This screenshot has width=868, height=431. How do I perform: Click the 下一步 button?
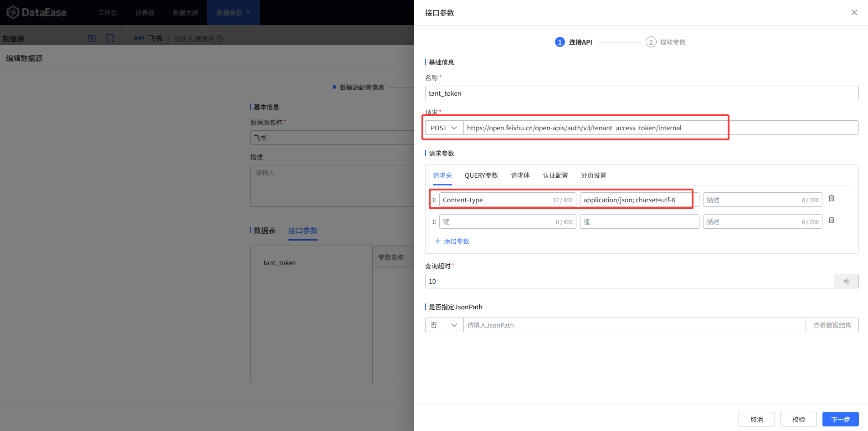[x=840, y=419]
